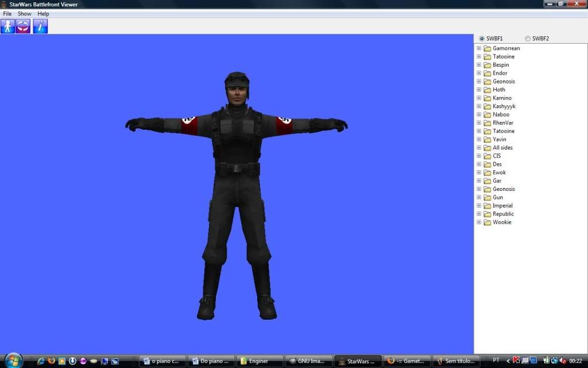
Task: Open the Windows Start orb
Action: (x=14, y=361)
